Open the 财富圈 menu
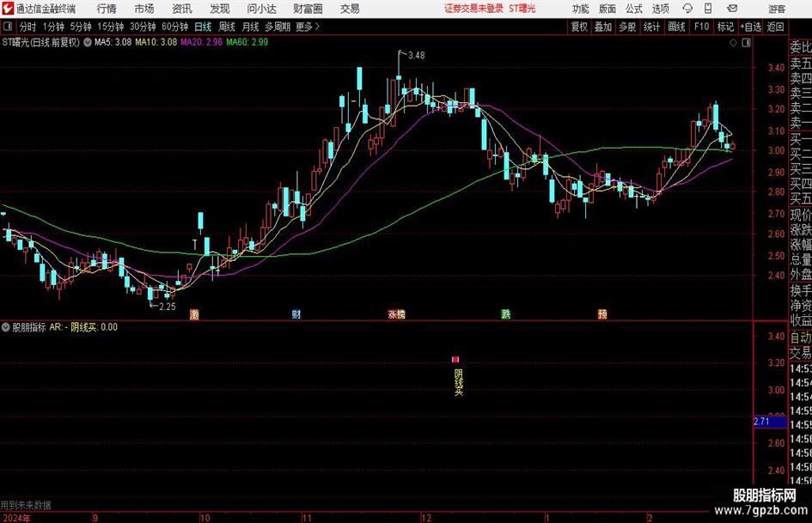Image resolution: width=812 pixels, height=523 pixels. tap(308, 9)
